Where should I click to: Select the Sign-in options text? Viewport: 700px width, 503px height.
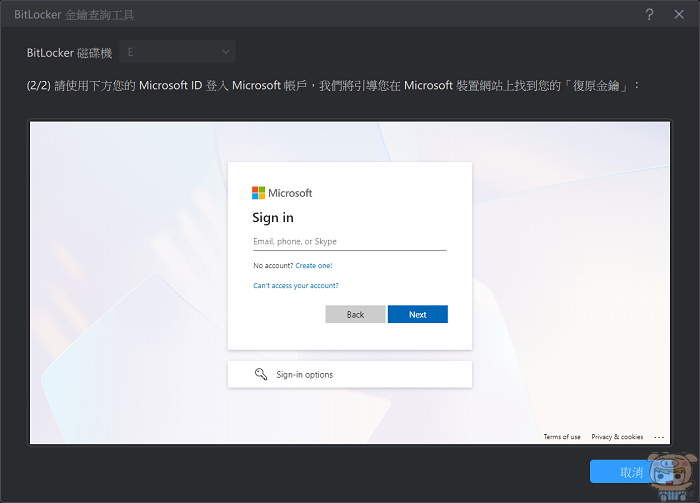point(305,375)
